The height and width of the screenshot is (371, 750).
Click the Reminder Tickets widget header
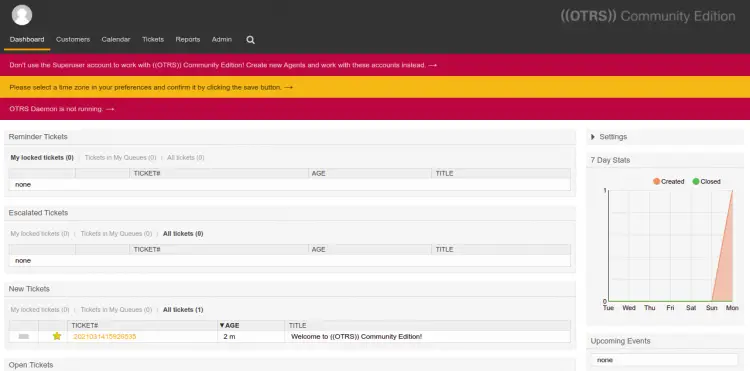290,137
